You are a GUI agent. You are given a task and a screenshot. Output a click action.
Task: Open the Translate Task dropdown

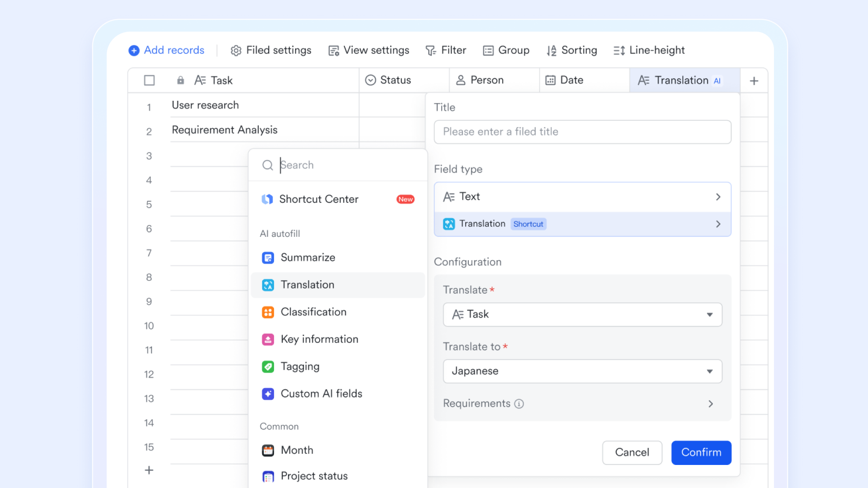(582, 314)
